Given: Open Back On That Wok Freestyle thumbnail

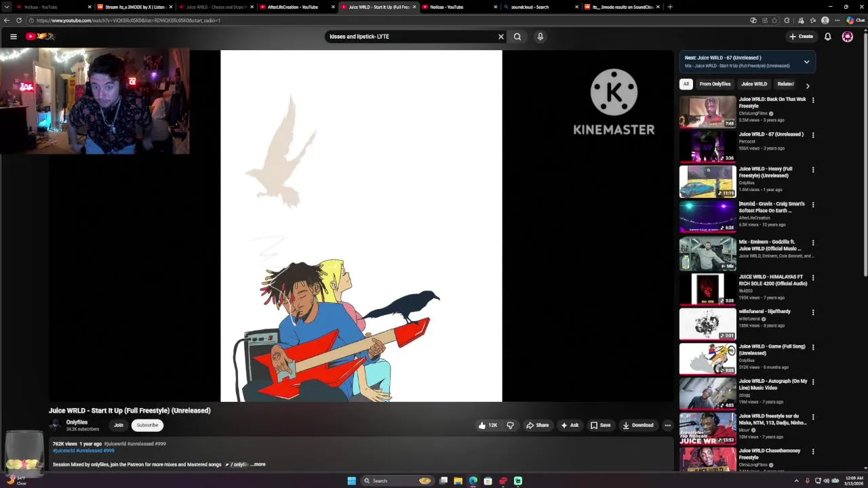Looking at the screenshot, I should tap(707, 112).
